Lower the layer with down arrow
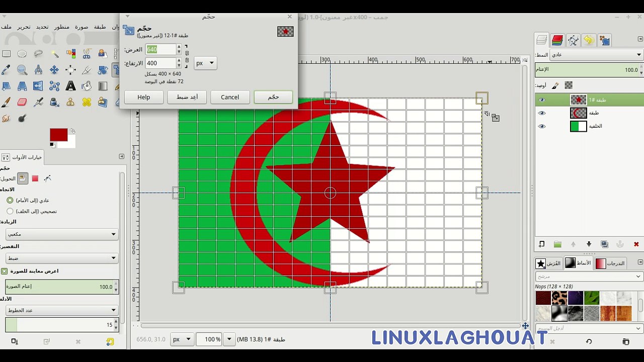 click(x=589, y=244)
